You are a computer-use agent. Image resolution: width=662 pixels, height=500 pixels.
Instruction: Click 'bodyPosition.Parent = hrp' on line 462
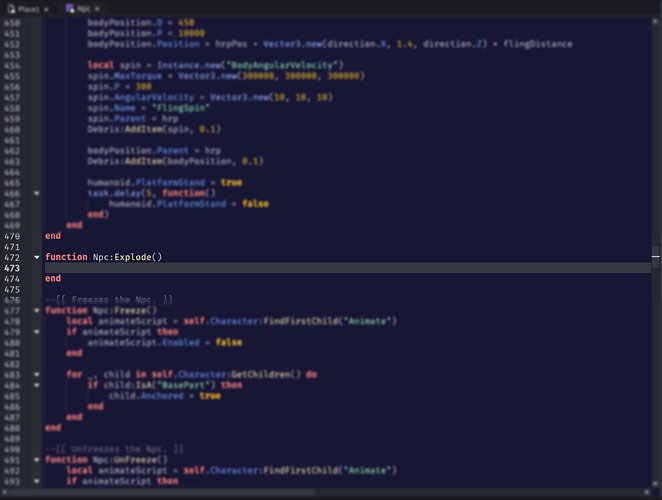tap(154, 150)
